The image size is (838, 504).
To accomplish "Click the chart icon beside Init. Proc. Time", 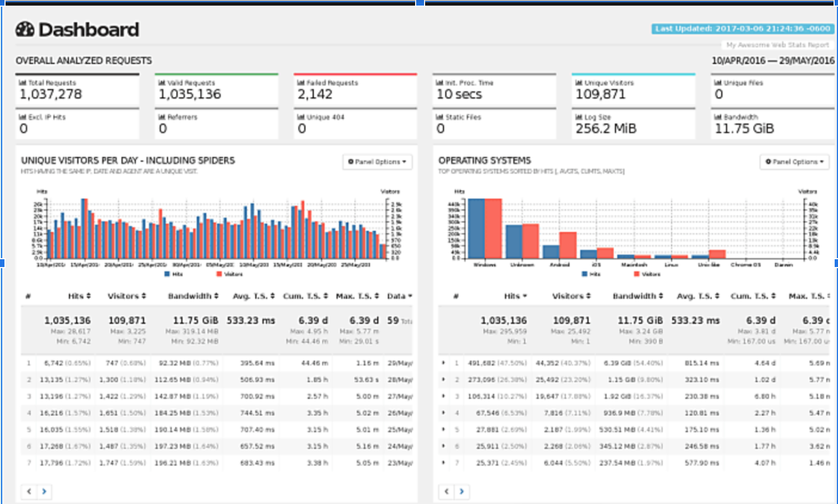I will 440,83.
